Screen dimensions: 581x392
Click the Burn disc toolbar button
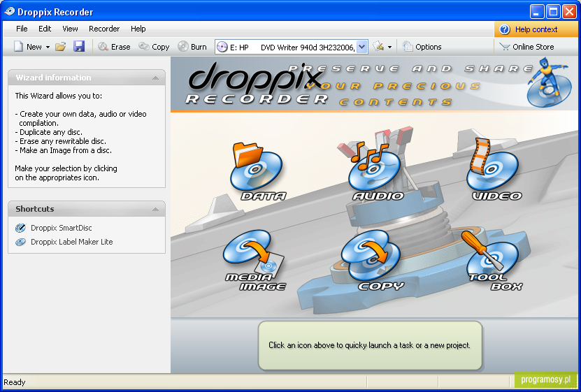[x=192, y=47]
